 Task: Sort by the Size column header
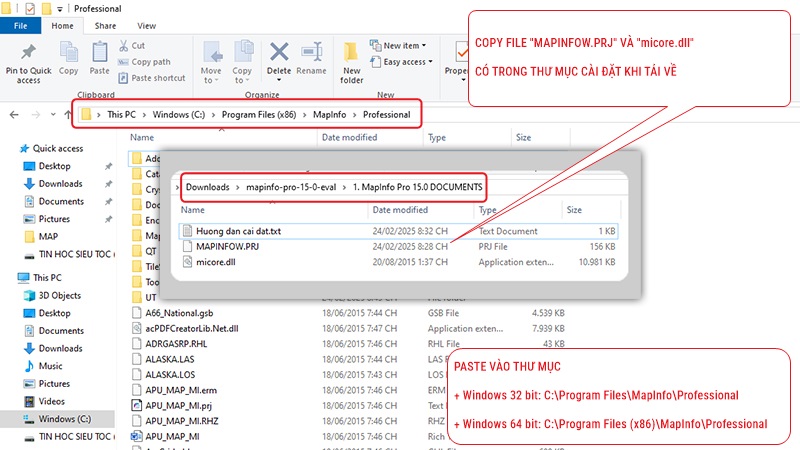click(523, 137)
